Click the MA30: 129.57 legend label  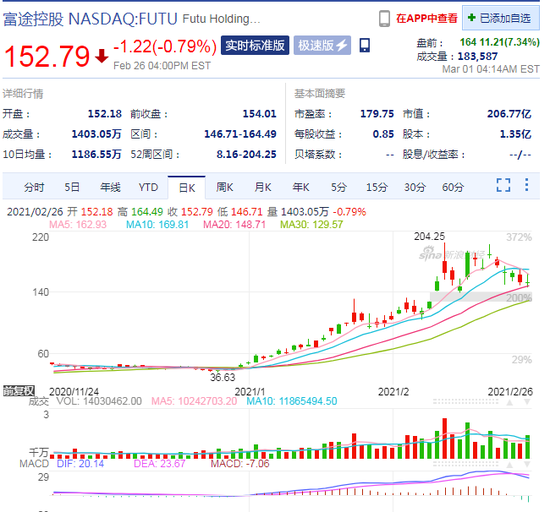pyautogui.click(x=311, y=224)
